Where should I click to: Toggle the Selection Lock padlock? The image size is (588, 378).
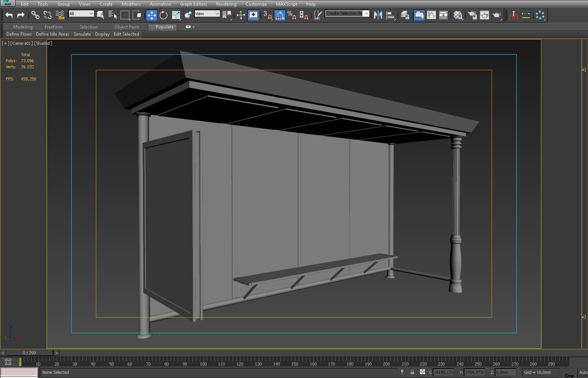(x=412, y=372)
